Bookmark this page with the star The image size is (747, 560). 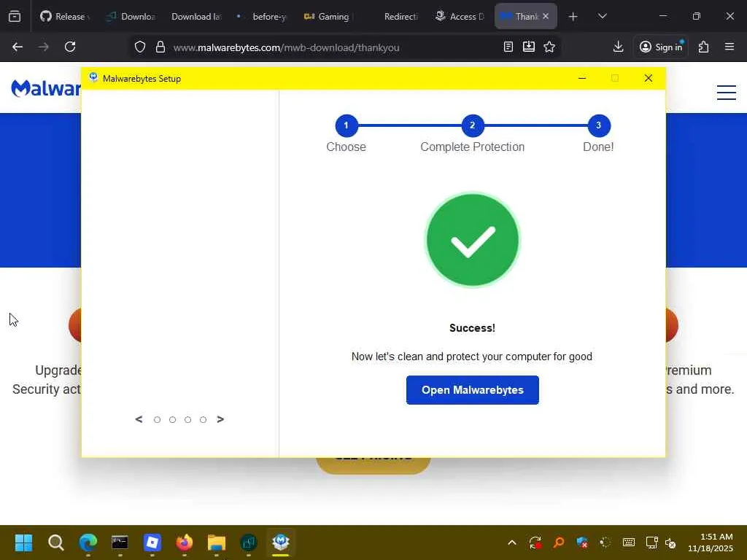tap(549, 47)
